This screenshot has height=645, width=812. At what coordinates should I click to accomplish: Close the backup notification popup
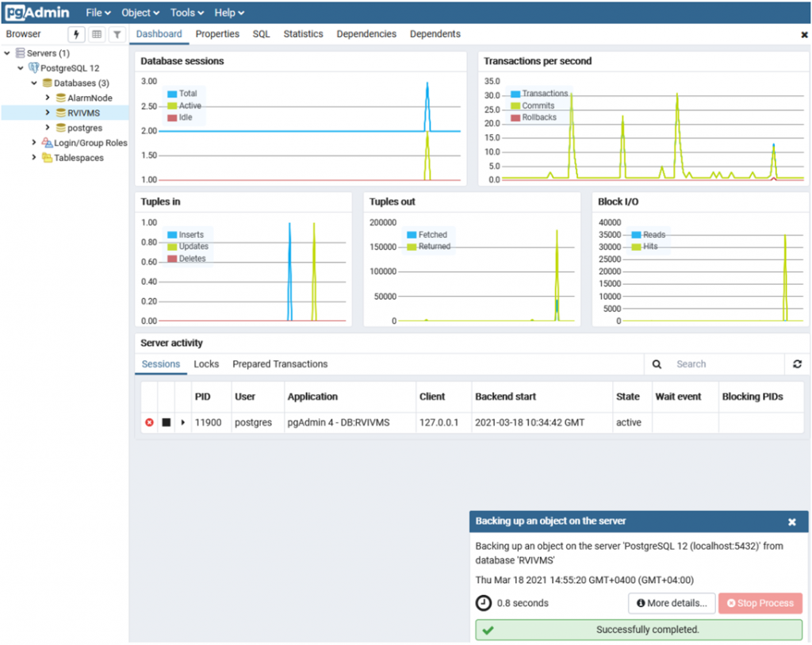click(791, 522)
